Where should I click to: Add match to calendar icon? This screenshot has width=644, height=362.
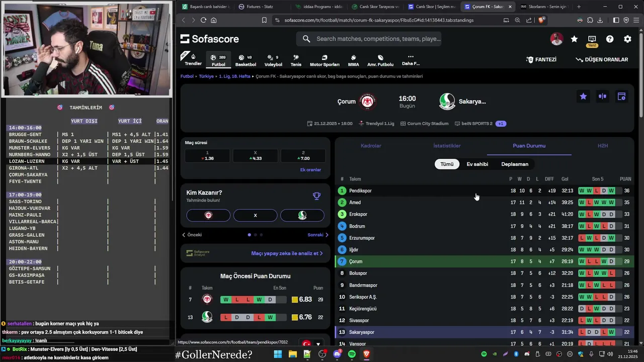pyautogui.click(x=621, y=96)
